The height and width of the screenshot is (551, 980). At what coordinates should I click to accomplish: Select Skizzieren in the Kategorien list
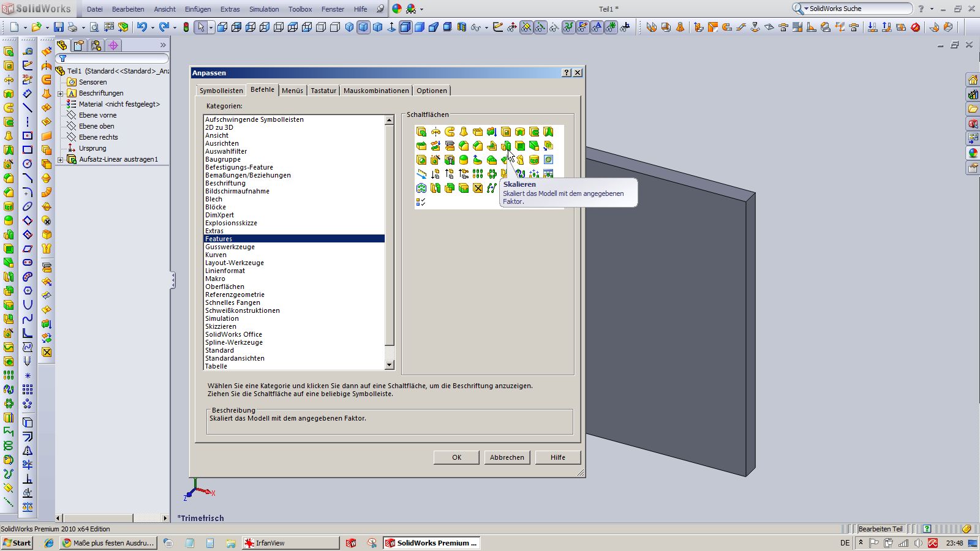(x=221, y=326)
